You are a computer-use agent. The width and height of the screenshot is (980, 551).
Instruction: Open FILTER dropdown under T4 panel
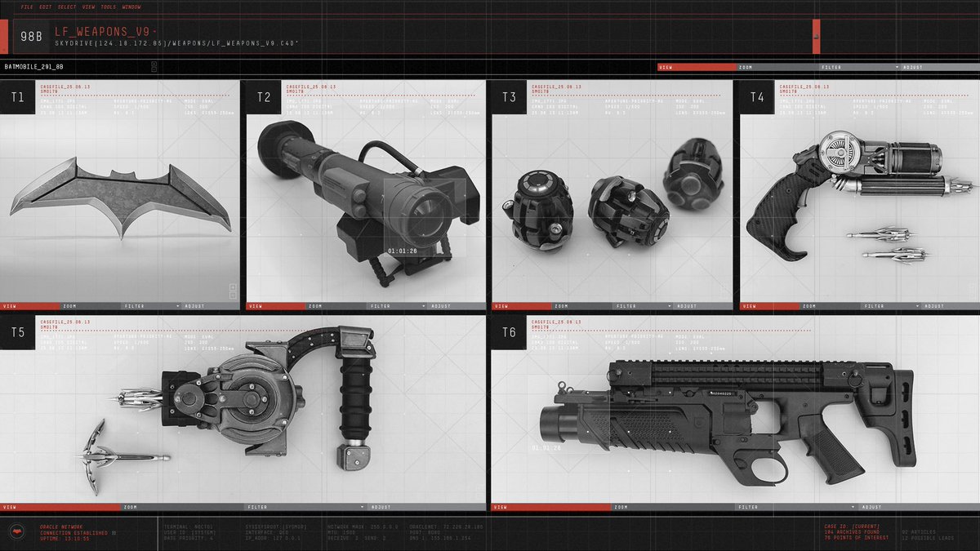coord(891,306)
